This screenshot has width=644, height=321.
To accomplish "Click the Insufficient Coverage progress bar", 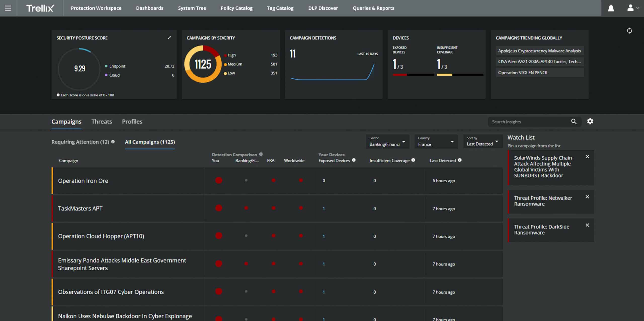I will coord(460,75).
